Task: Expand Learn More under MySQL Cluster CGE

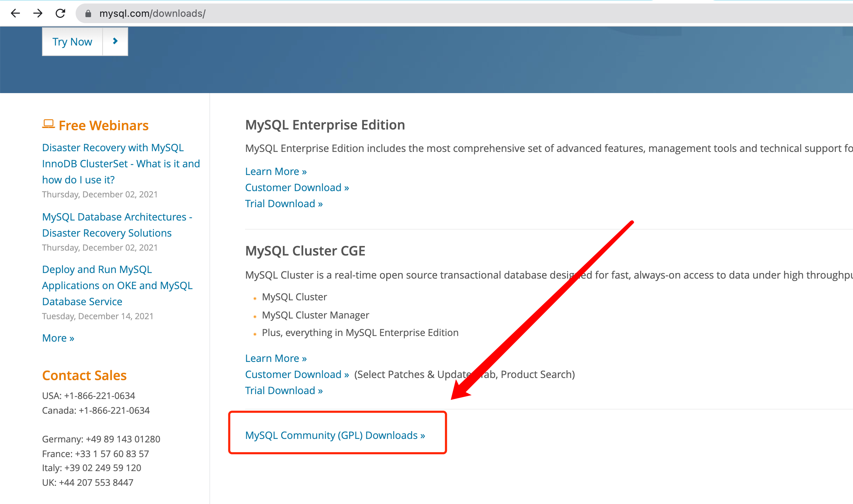Action: click(276, 358)
